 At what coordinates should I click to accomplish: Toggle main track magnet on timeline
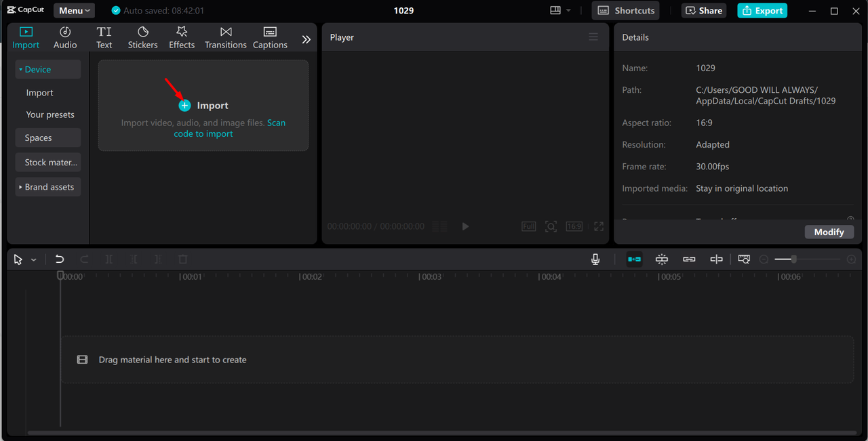click(635, 259)
